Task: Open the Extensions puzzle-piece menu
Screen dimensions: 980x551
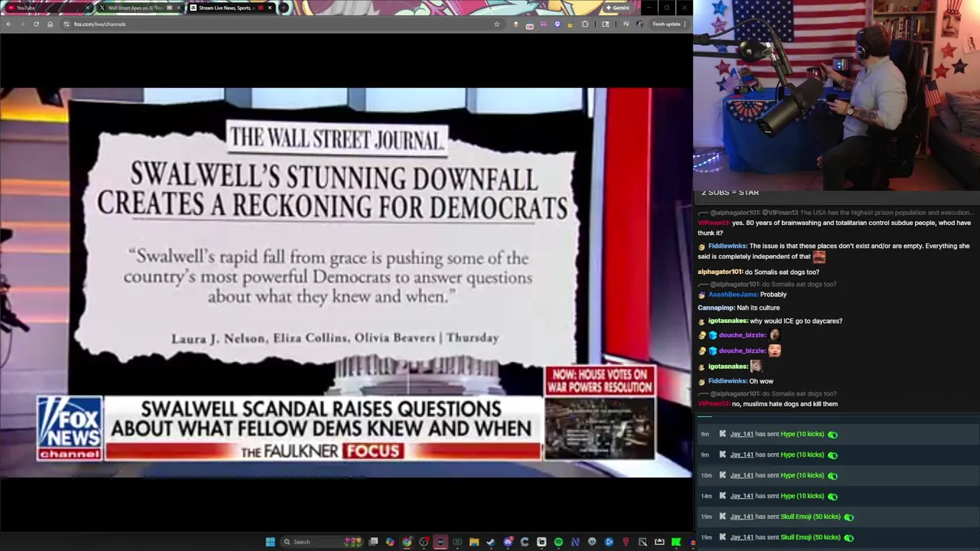Action: tap(585, 24)
